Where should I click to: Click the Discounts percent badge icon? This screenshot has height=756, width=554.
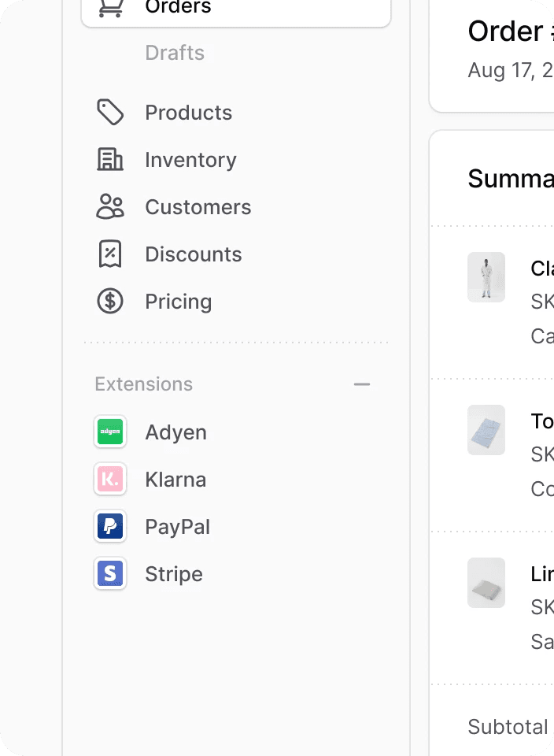click(110, 254)
